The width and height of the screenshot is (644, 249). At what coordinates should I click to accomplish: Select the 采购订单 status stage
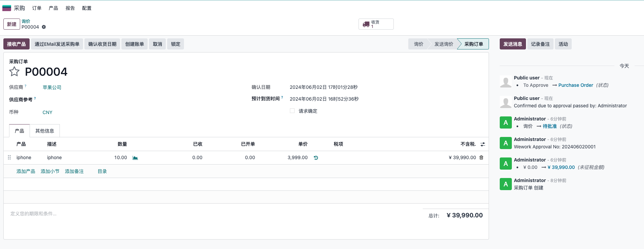tap(473, 44)
